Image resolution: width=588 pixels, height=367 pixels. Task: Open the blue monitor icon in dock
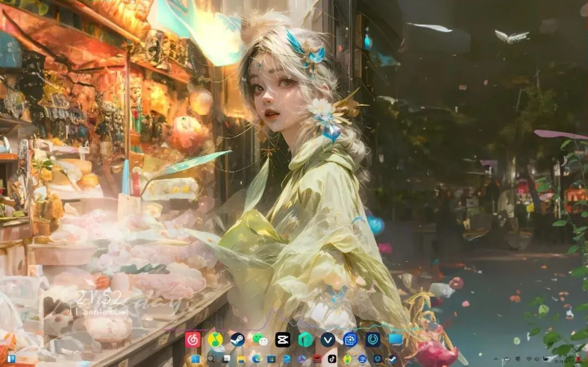[395, 340]
